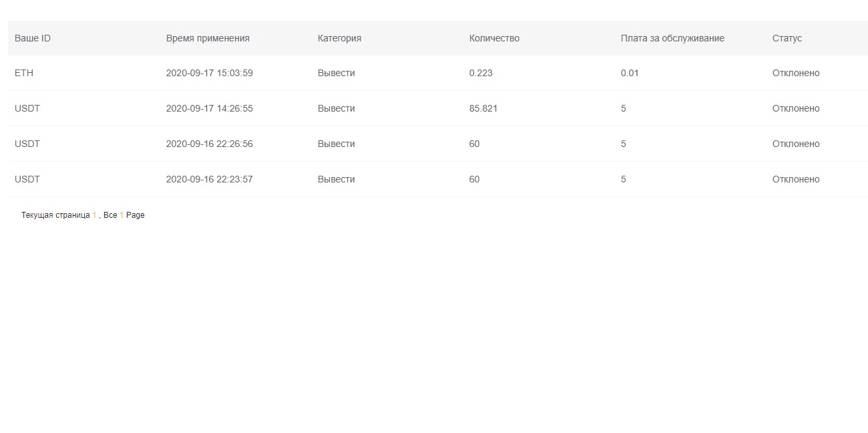The height and width of the screenshot is (433, 868).
Task: Click timestamp 2020-09-17 15:03:59
Action: click(x=209, y=73)
